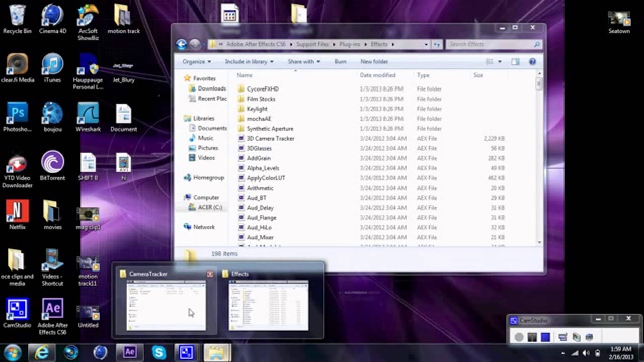The image size is (644, 362).
Task: Open Skype from the taskbar
Action: tap(159, 353)
